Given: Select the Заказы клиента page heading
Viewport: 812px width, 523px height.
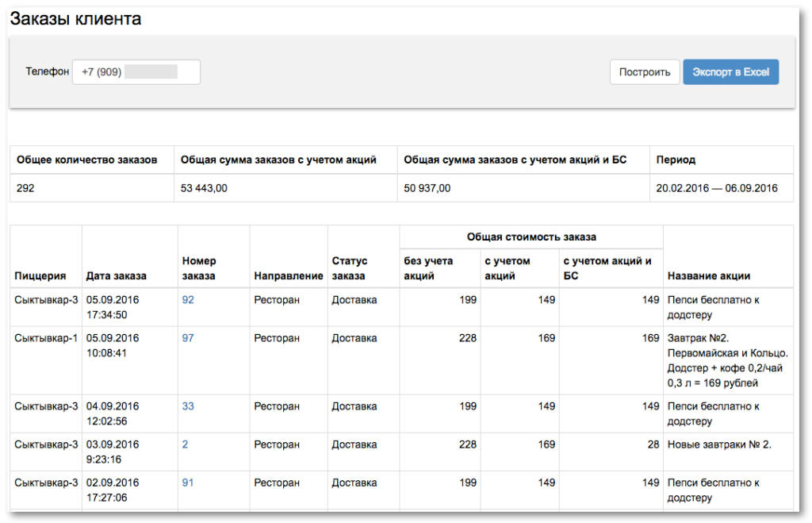Looking at the screenshot, I should (x=75, y=19).
